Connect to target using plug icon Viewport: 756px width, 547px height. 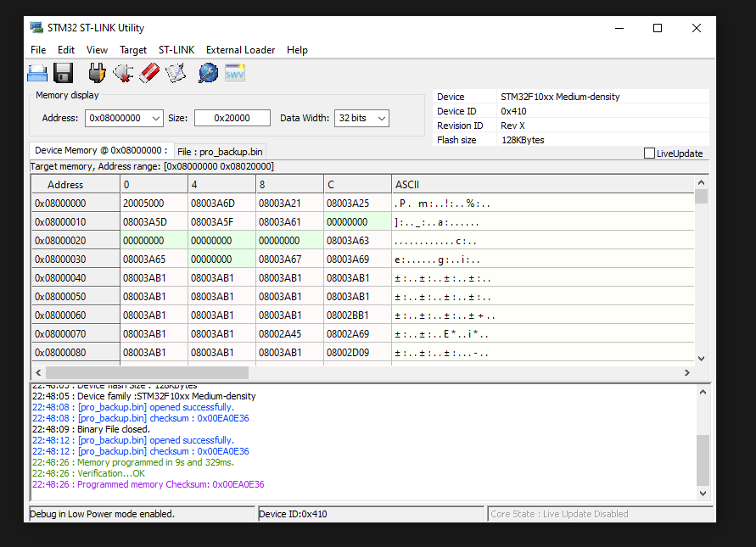coord(97,73)
